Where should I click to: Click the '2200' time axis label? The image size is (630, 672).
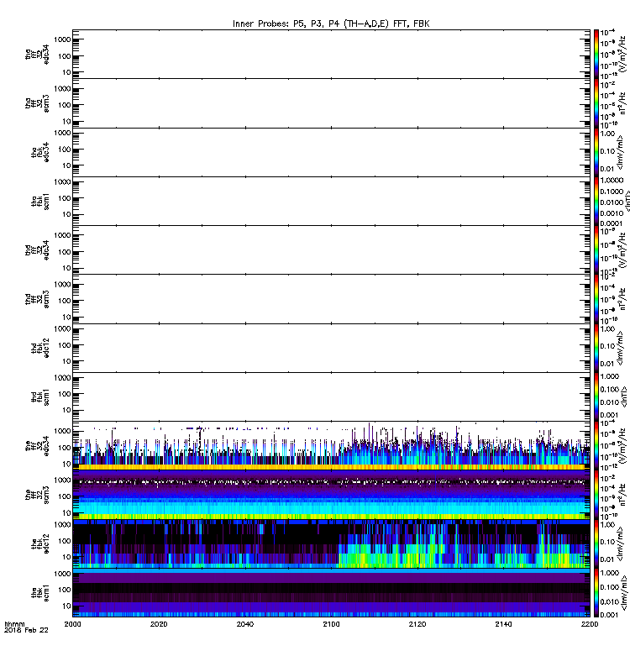click(590, 624)
